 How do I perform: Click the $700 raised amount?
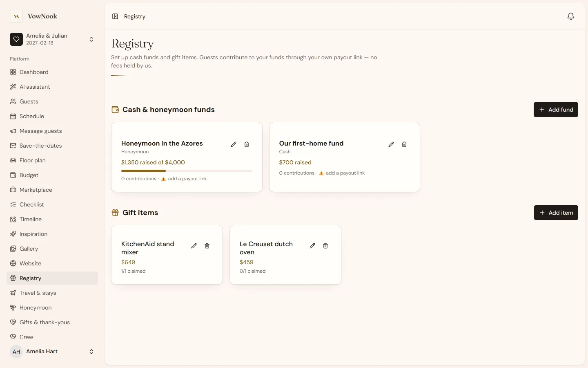tap(295, 162)
